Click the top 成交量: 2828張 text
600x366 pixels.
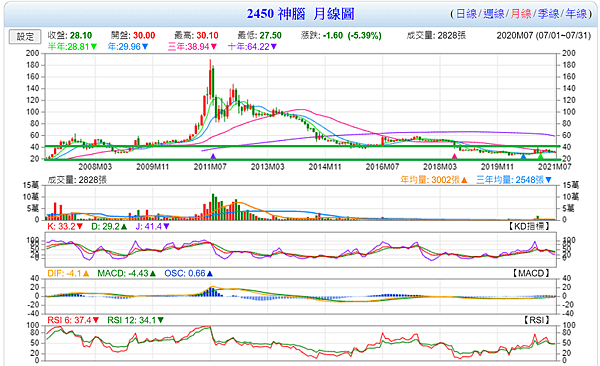click(436, 36)
